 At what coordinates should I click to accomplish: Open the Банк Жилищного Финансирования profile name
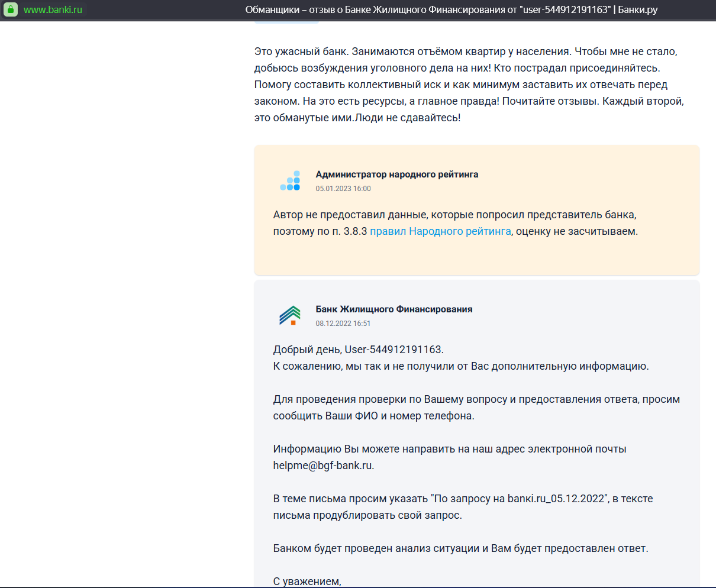click(x=394, y=309)
